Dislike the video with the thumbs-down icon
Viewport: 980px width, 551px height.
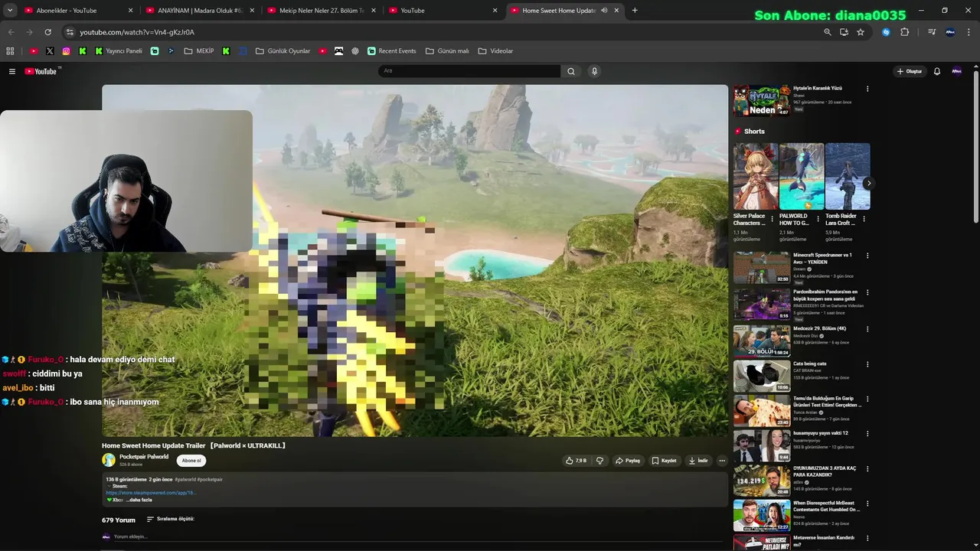pos(599,461)
